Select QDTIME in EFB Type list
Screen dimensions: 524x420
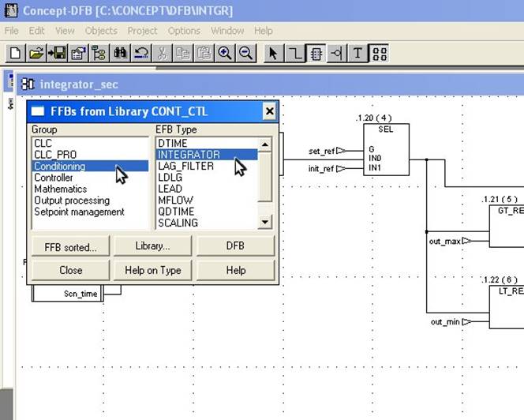(207, 212)
